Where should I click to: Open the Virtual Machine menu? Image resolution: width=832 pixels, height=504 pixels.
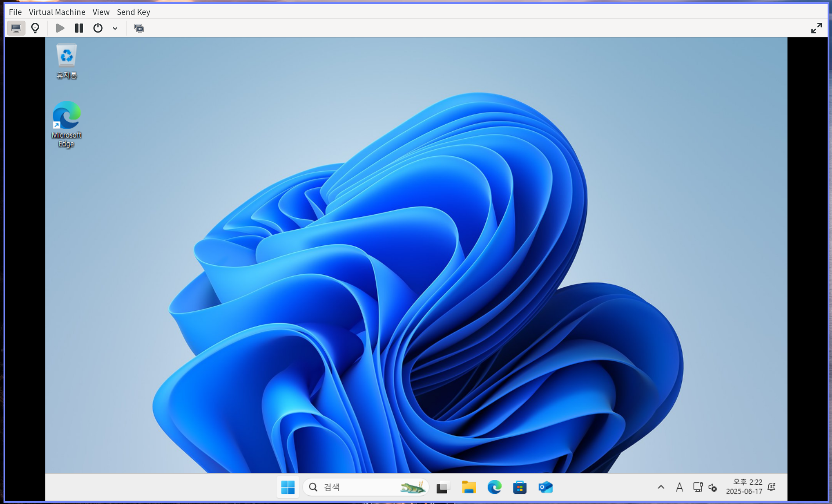click(57, 12)
